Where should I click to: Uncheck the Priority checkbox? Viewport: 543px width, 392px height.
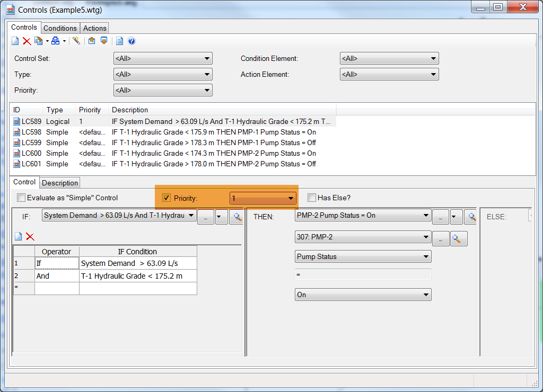[x=167, y=198]
